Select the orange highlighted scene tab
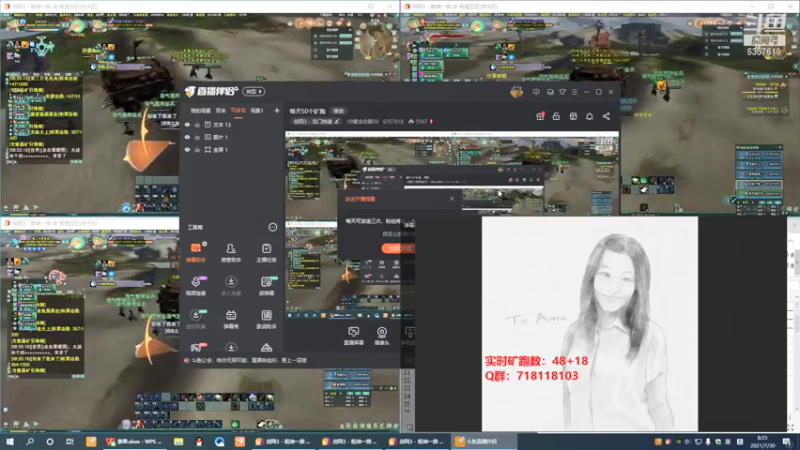The width and height of the screenshot is (800, 450). tap(238, 110)
